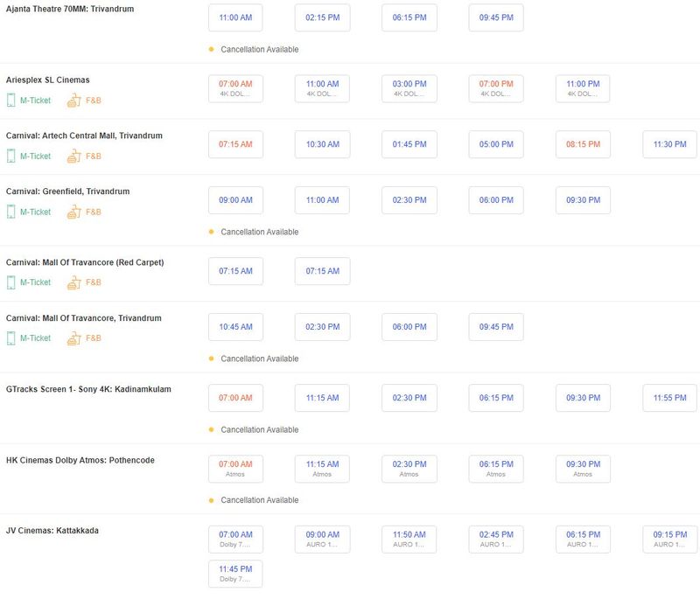Select 07:00 AM Atmos show at HK Cinemas

[235, 469]
